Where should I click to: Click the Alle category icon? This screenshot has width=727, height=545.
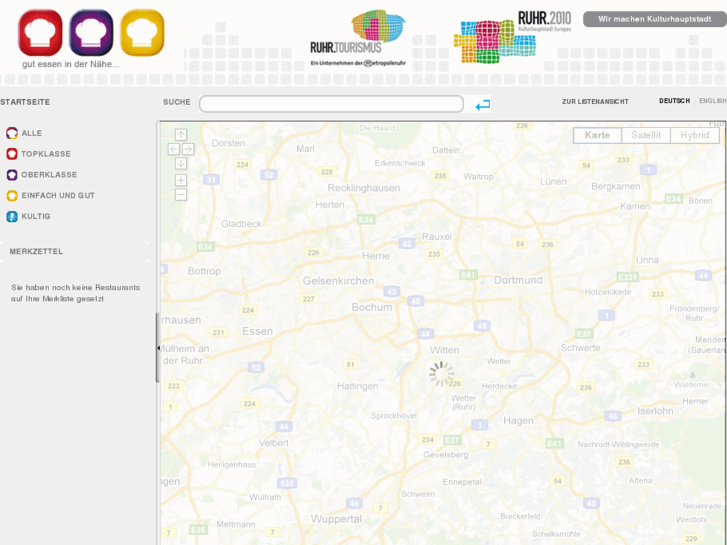click(12, 133)
